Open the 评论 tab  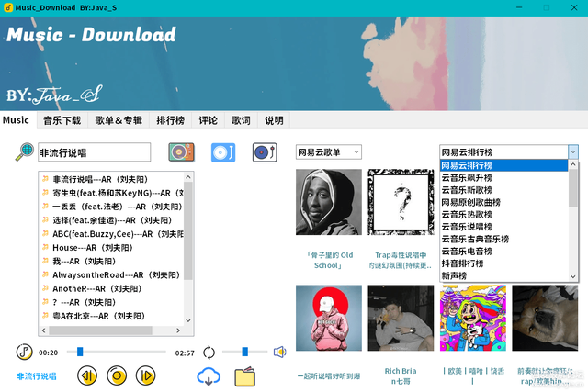(209, 120)
